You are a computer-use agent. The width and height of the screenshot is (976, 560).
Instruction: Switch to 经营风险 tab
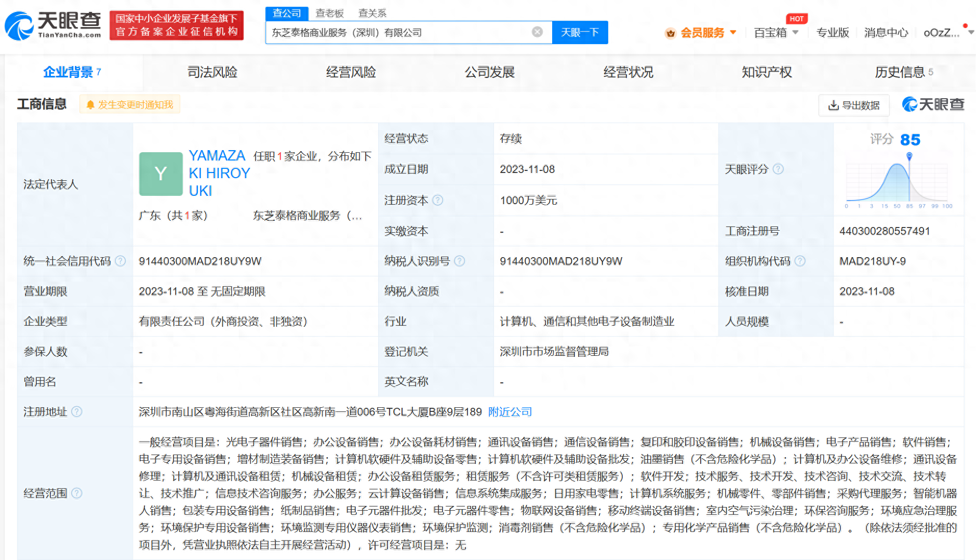coord(351,72)
